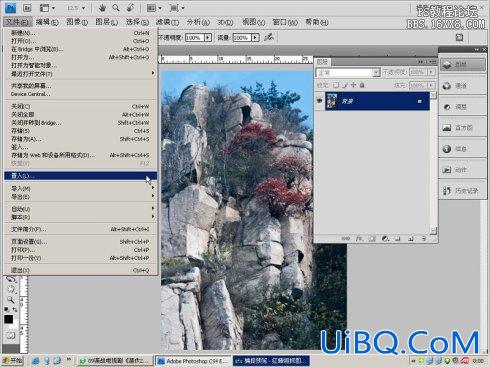
Task: Switch to Adobe Photoshop CS4 taskbar button
Action: (x=193, y=361)
